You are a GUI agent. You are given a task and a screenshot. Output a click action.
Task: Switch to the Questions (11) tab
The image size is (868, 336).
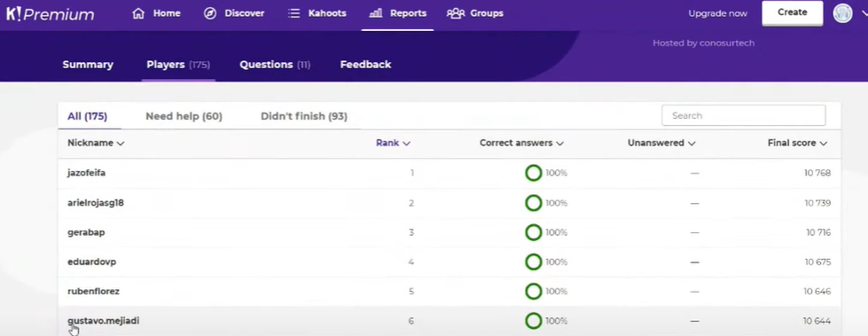pos(275,64)
